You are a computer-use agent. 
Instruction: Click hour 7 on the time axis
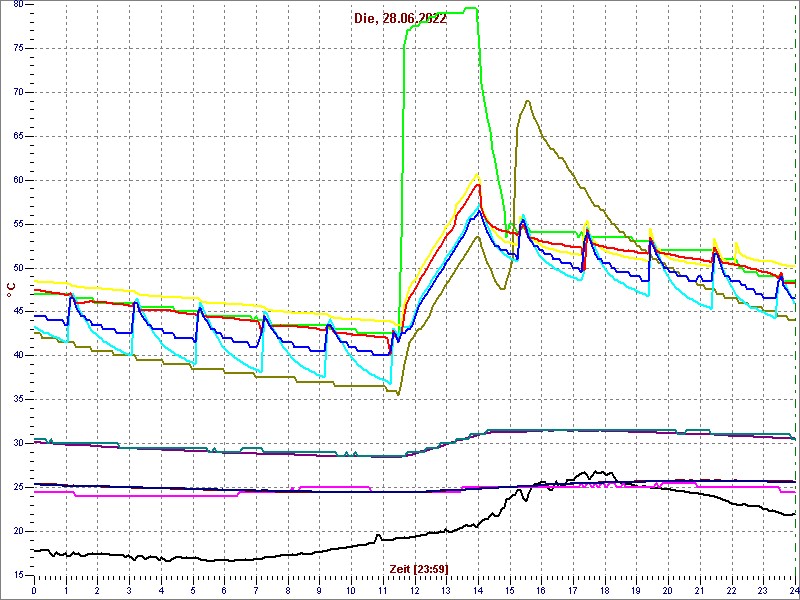tap(256, 590)
